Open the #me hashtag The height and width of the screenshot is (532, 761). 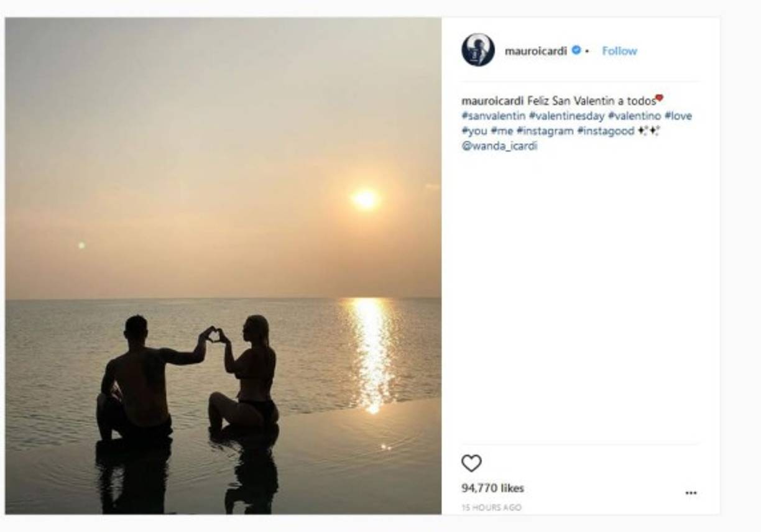click(x=501, y=131)
